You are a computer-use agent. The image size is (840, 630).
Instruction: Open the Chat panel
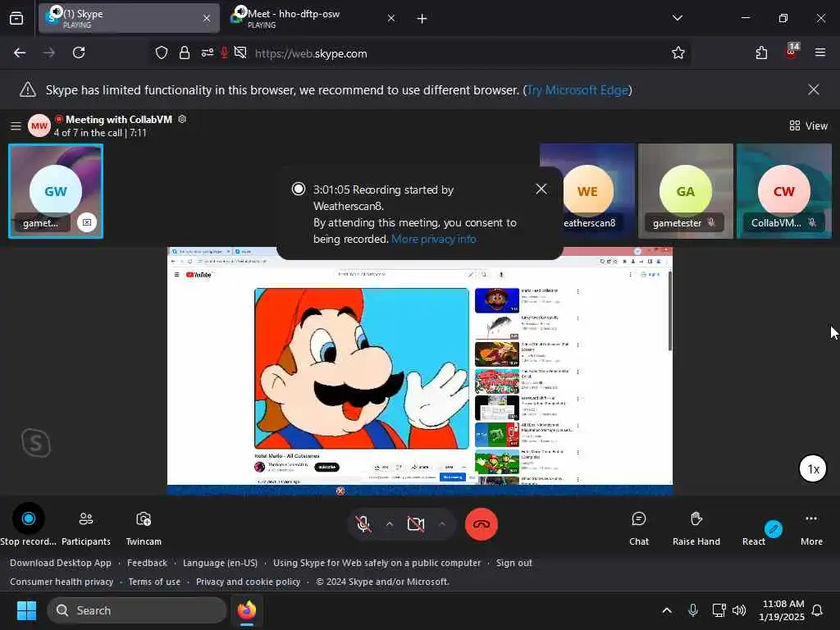coord(638,527)
